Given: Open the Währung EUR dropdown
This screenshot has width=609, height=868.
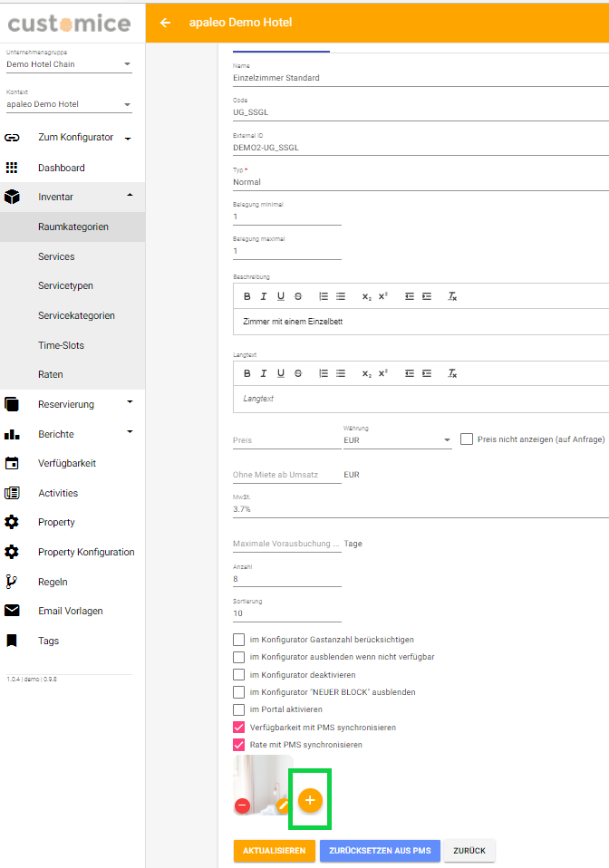Looking at the screenshot, I should coord(398,440).
